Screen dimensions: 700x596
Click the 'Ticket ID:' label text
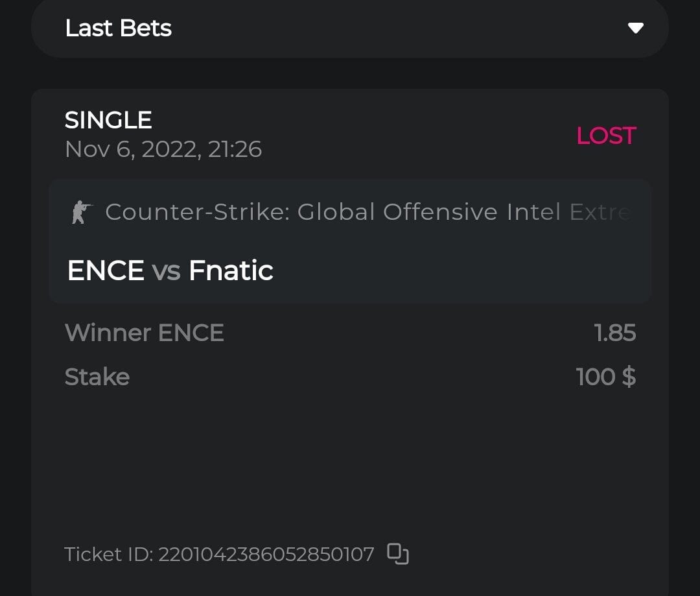click(108, 554)
